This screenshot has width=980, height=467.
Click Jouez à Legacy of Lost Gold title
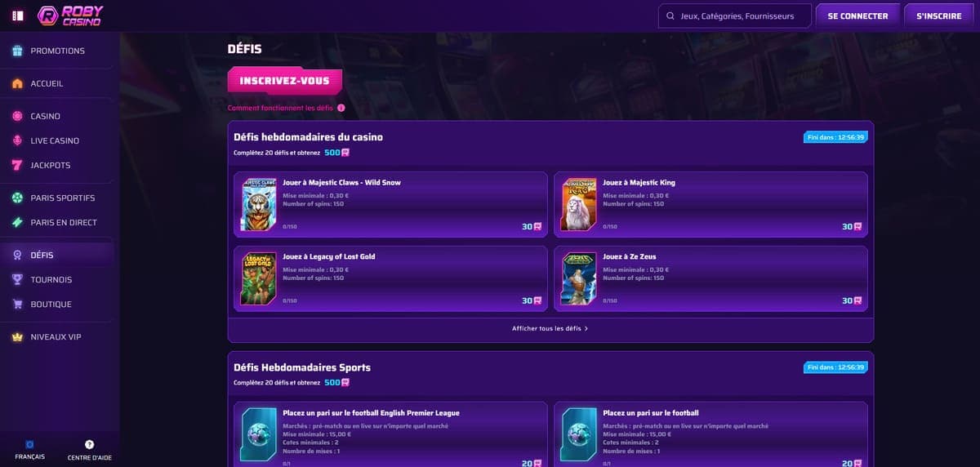click(x=329, y=256)
